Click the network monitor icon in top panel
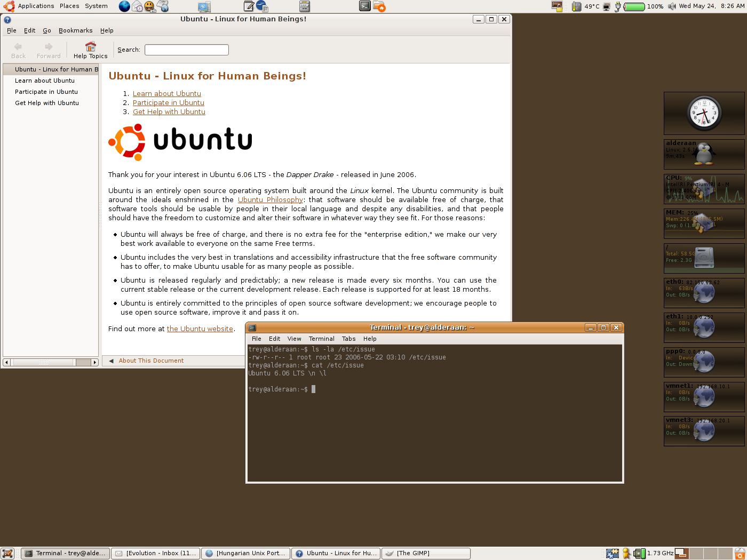The width and height of the screenshot is (747, 560). click(x=607, y=6)
